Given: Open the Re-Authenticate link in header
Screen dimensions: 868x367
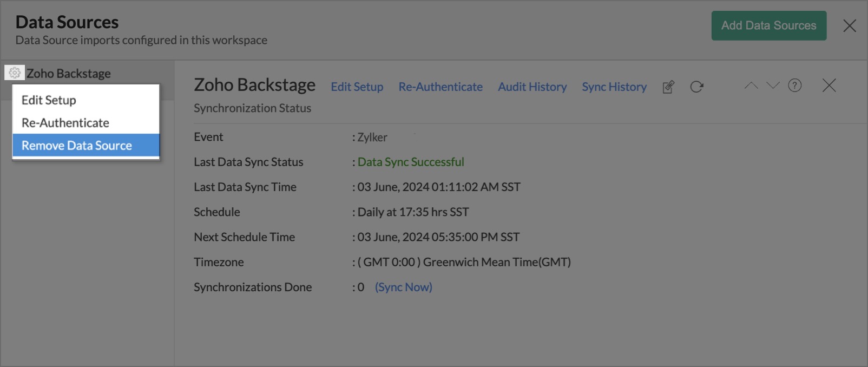Looking at the screenshot, I should (440, 87).
